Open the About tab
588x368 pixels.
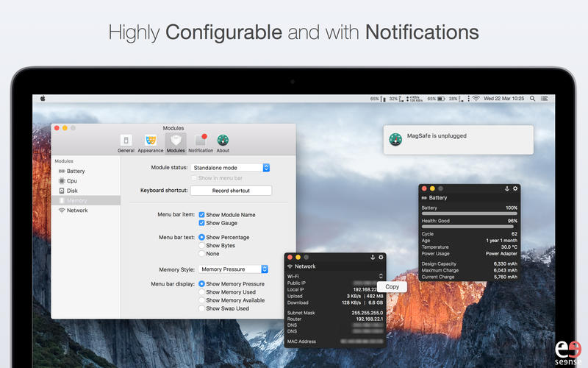pyautogui.click(x=223, y=143)
